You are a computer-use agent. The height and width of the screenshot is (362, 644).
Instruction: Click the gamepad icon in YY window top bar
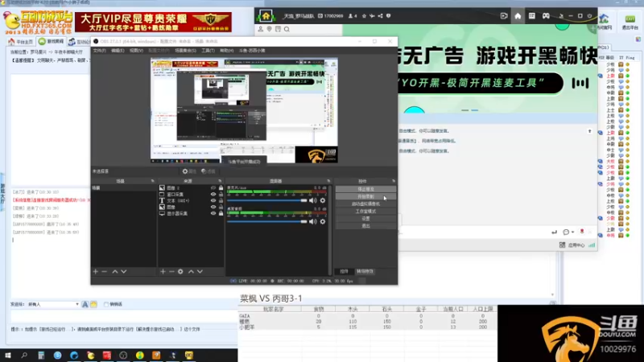point(546,16)
